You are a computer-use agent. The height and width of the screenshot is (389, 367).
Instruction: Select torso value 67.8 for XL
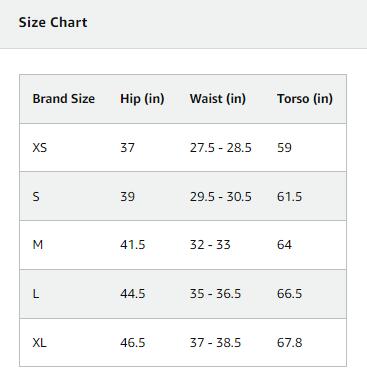pyautogui.click(x=289, y=342)
